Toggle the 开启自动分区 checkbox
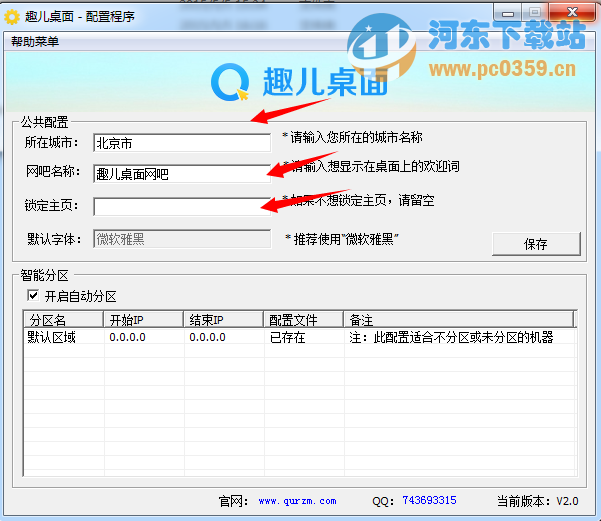The height and width of the screenshot is (521, 601). point(33,296)
